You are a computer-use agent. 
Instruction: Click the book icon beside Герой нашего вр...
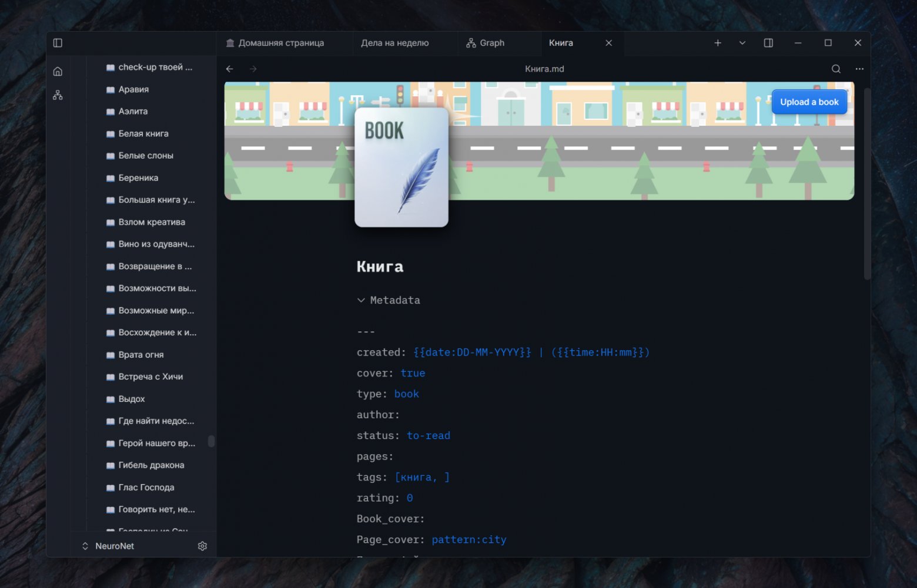coord(111,443)
